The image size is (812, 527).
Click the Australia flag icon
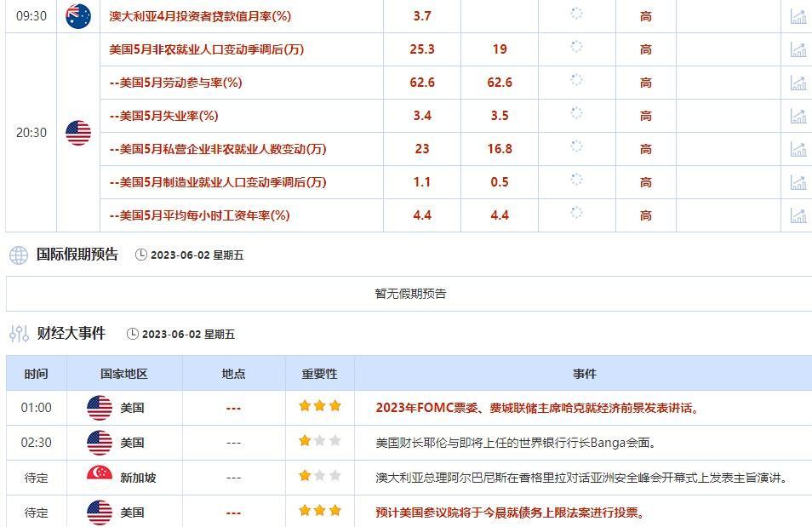click(78, 13)
